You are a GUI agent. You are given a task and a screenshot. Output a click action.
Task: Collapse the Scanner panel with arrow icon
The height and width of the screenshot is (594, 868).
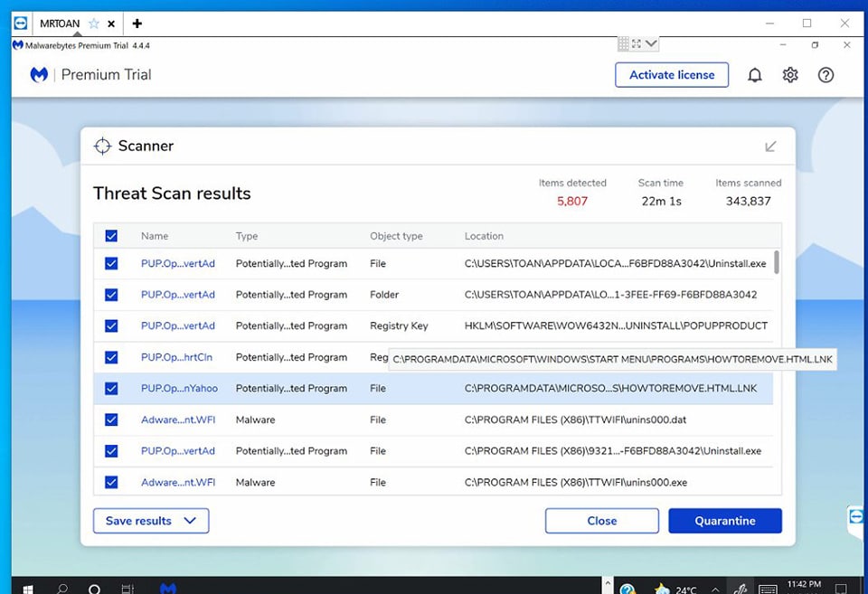coord(770,146)
